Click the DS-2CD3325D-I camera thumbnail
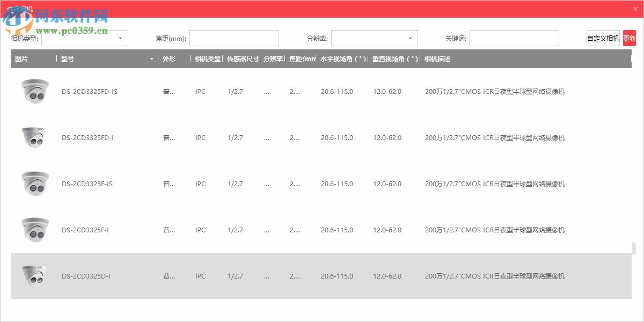 tap(34, 276)
